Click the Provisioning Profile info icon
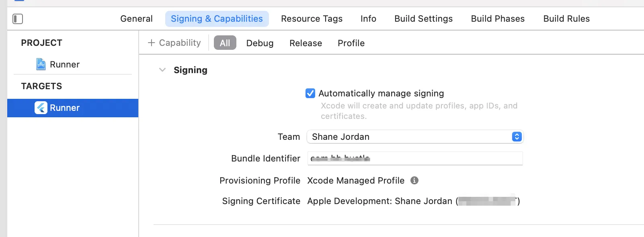644x237 pixels. [x=414, y=180]
